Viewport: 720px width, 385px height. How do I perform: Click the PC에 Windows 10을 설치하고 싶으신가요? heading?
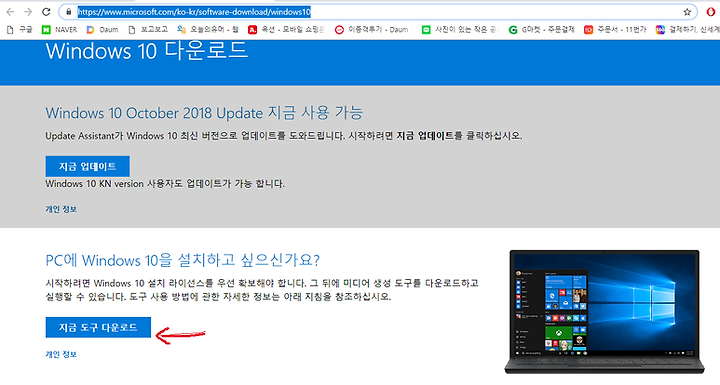coord(182,260)
